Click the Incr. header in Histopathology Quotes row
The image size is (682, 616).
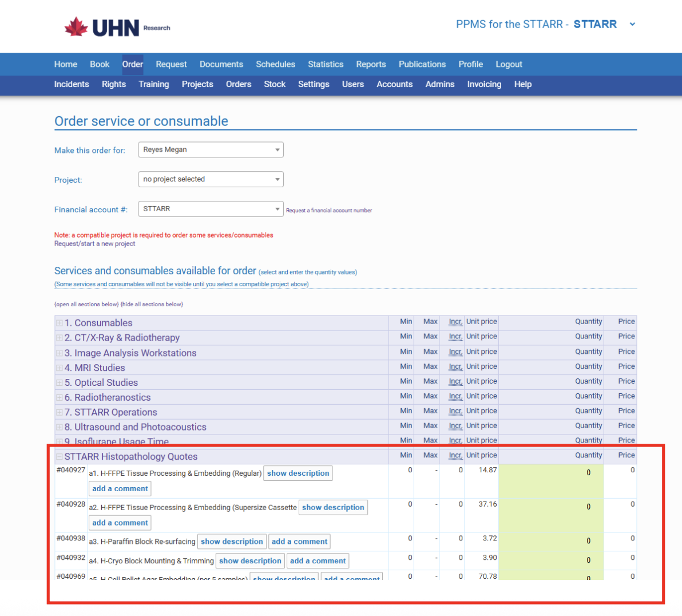455,455
